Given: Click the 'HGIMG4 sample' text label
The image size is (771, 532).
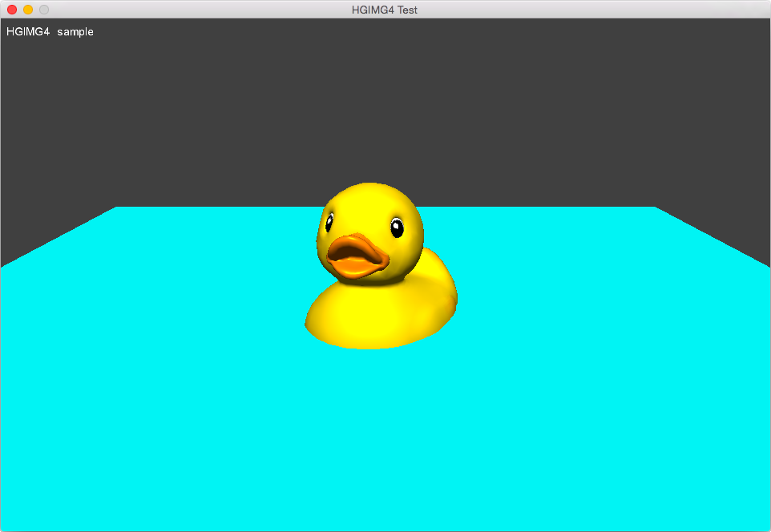Looking at the screenshot, I should [50, 32].
